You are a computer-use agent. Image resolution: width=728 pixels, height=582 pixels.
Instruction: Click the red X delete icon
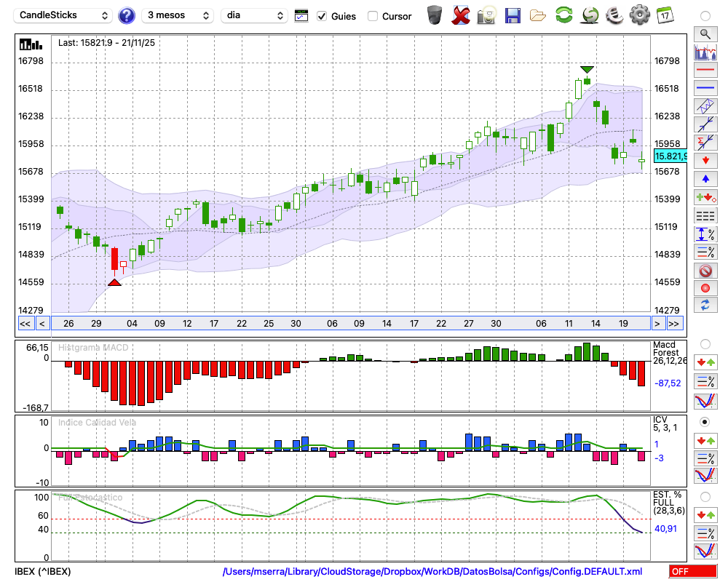(x=461, y=15)
